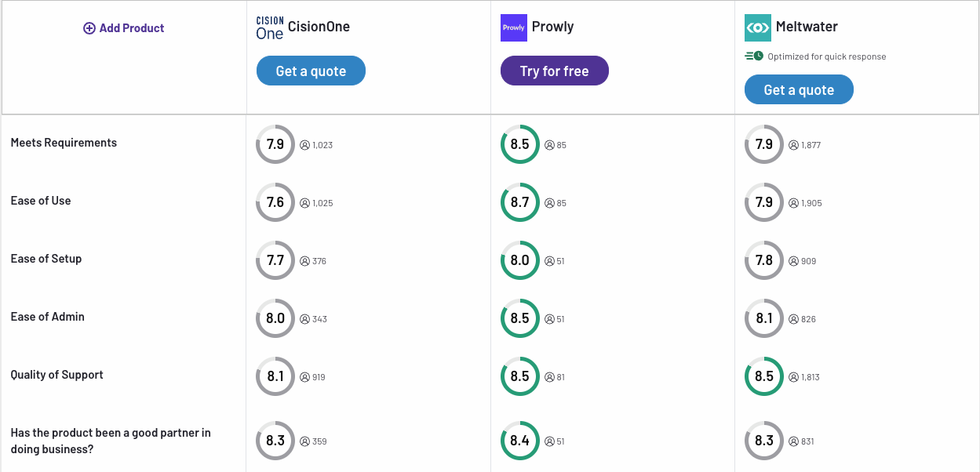Click Prowly's 8.4 good partner score ring

click(x=520, y=441)
